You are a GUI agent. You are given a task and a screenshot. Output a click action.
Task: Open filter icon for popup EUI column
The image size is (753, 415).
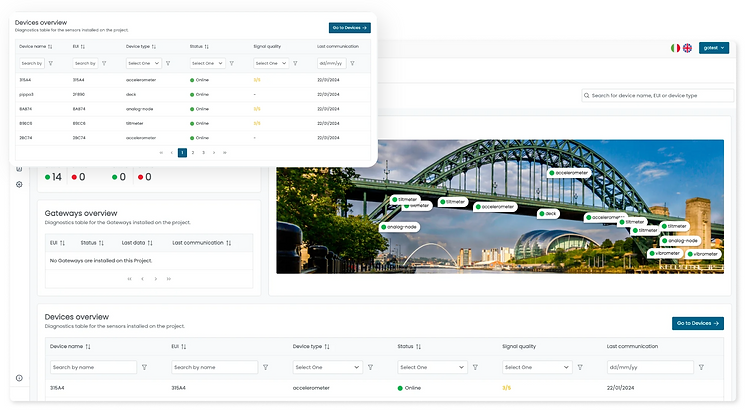point(104,63)
